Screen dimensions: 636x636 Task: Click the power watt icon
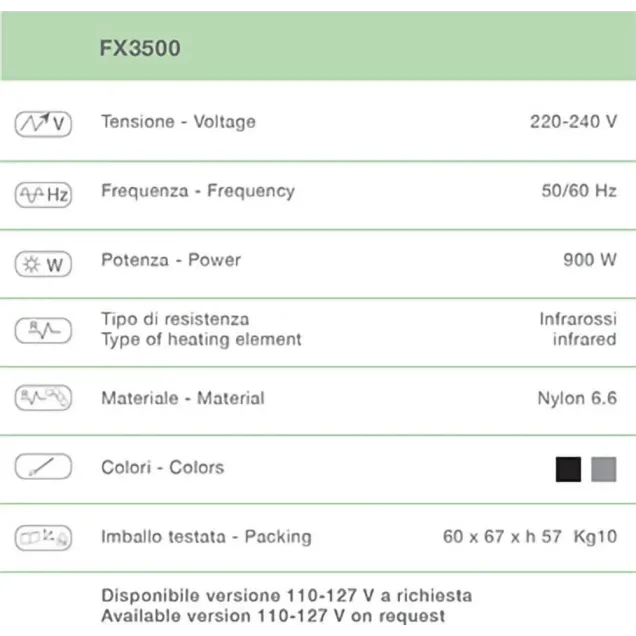(43, 264)
